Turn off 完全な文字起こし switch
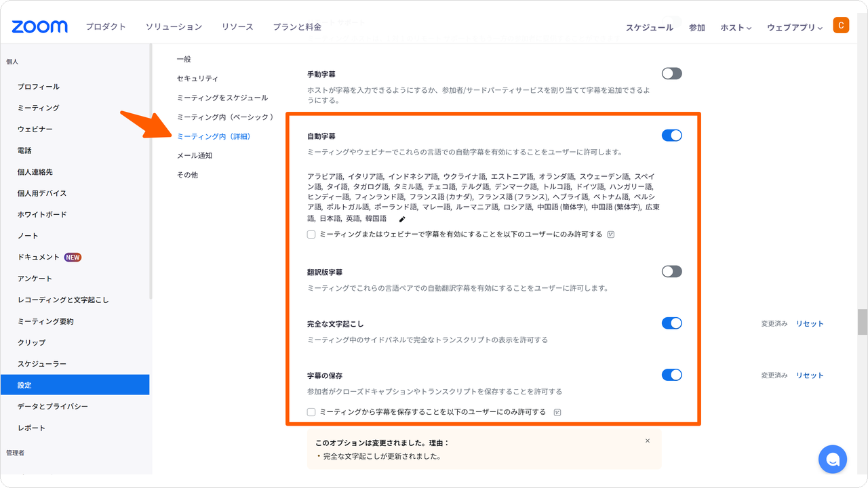The image size is (868, 488). [672, 323]
